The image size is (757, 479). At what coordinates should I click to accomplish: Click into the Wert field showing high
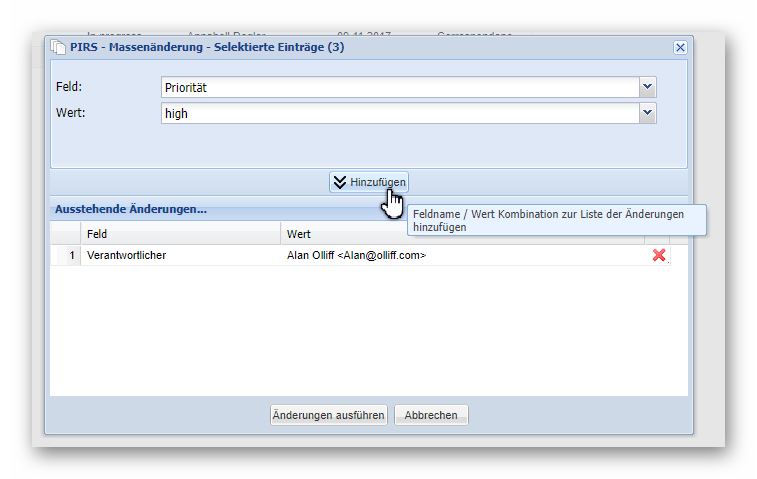pos(400,113)
